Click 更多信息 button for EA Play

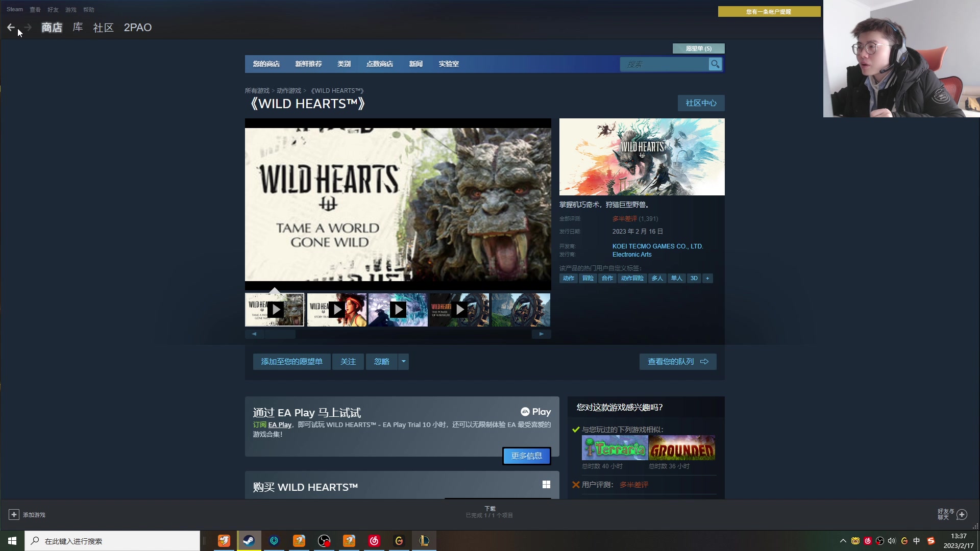coord(526,456)
